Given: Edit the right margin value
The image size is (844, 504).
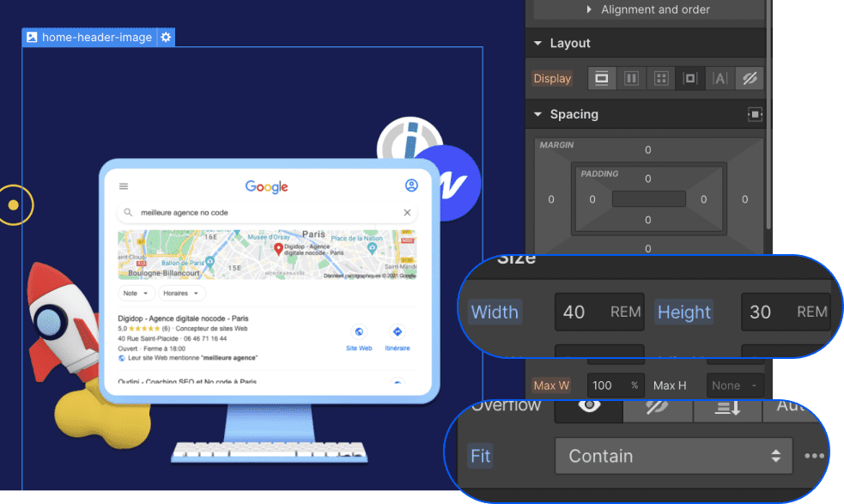Looking at the screenshot, I should [x=745, y=199].
